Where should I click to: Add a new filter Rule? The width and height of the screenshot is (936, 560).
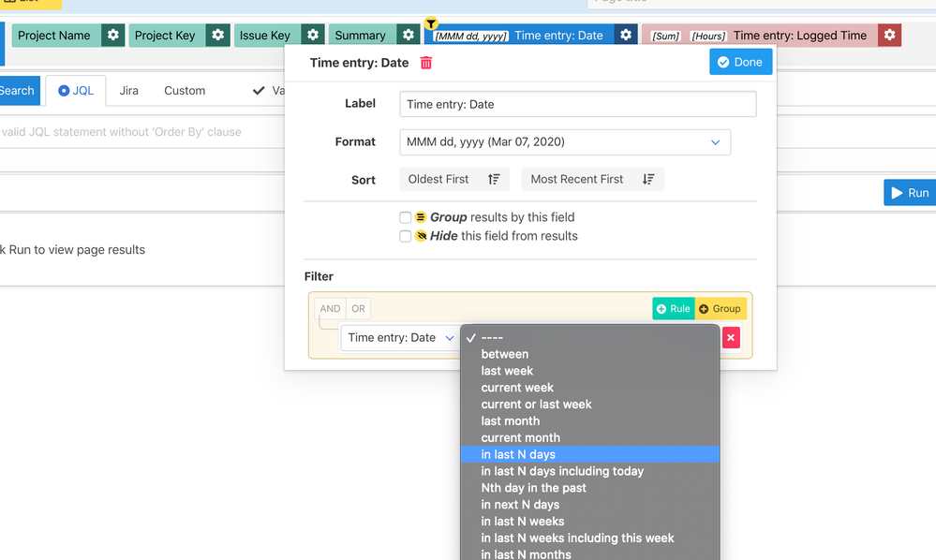tap(674, 308)
